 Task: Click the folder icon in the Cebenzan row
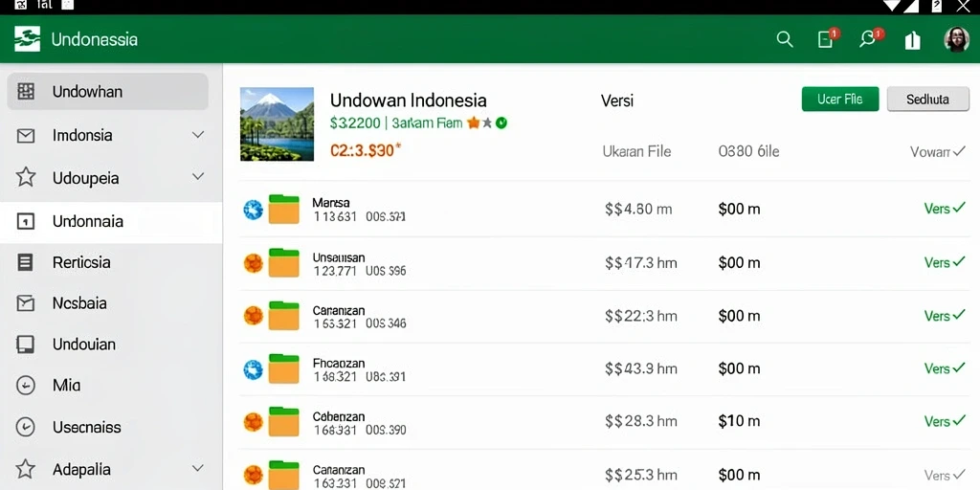point(283,422)
